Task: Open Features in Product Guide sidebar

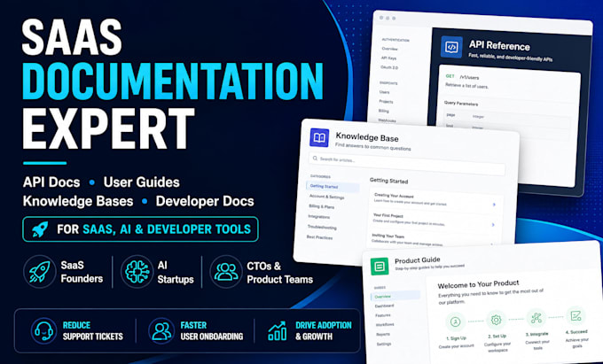Action: click(383, 315)
